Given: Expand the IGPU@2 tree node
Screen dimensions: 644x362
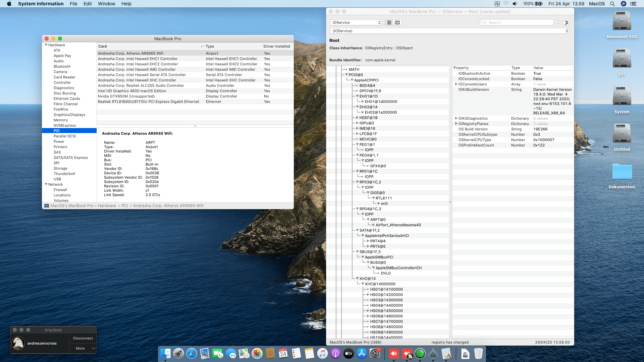Looking at the screenshot, I should click(x=357, y=123).
